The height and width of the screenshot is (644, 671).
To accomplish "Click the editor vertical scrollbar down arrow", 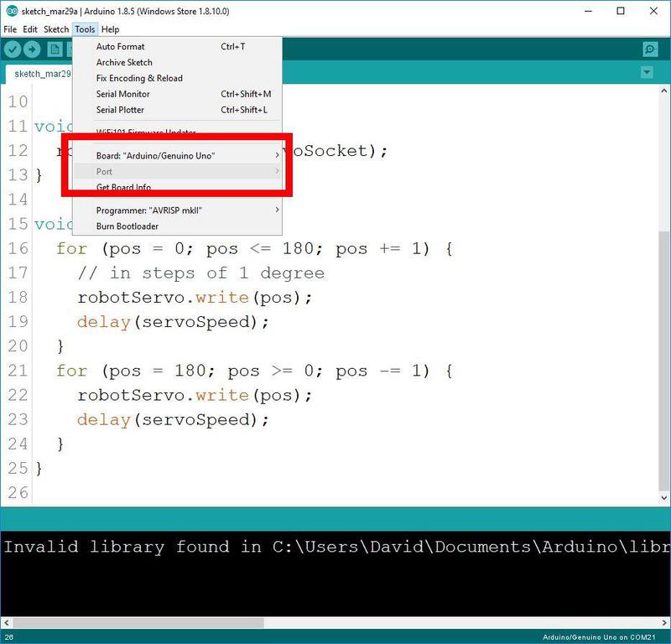I will click(664, 497).
